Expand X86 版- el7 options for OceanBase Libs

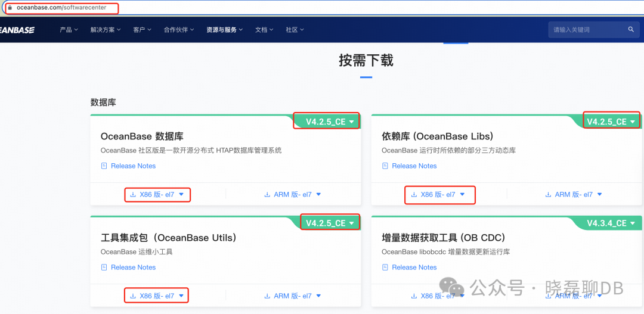click(462, 195)
